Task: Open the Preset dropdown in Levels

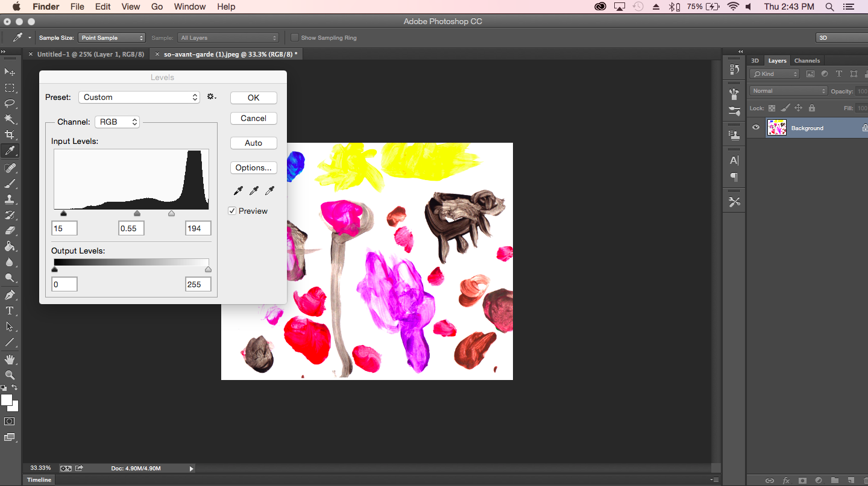Action: coord(139,97)
